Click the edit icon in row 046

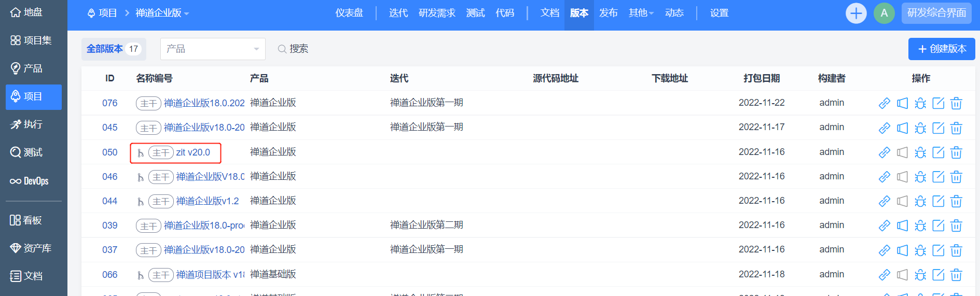(938, 177)
